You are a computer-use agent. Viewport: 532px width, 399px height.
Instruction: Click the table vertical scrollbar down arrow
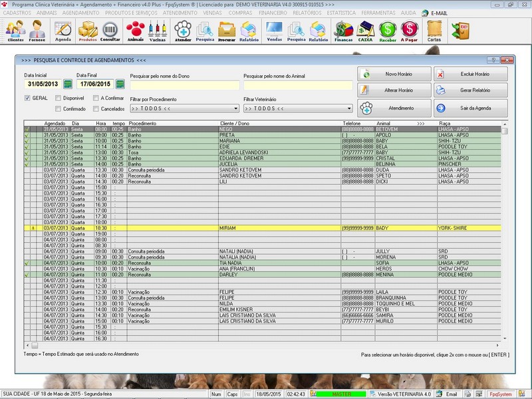(505, 338)
